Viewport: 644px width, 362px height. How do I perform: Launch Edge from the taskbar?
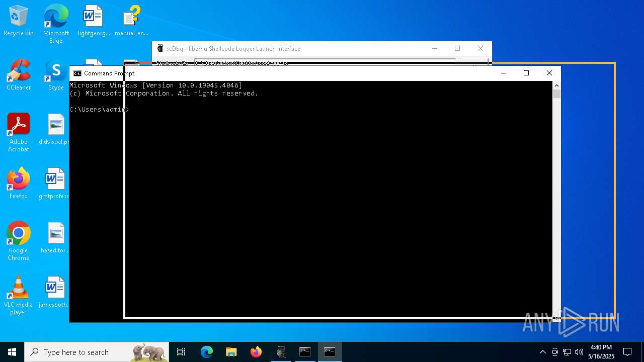point(207,352)
